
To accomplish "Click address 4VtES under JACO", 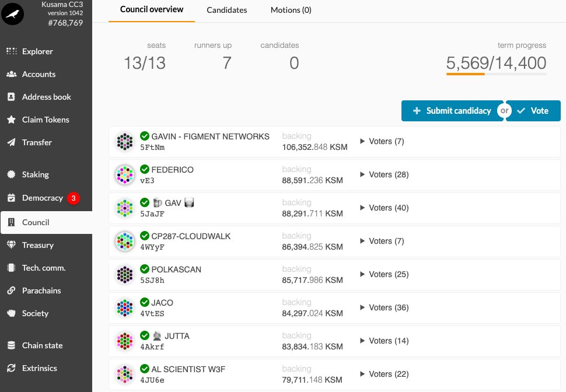I will [x=152, y=313].
